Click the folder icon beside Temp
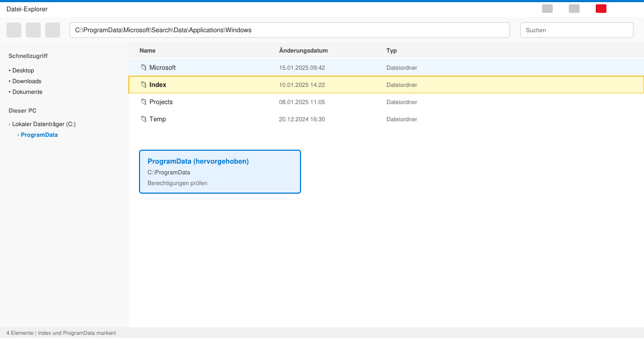Image resolution: width=644 pixels, height=338 pixels. tap(143, 119)
